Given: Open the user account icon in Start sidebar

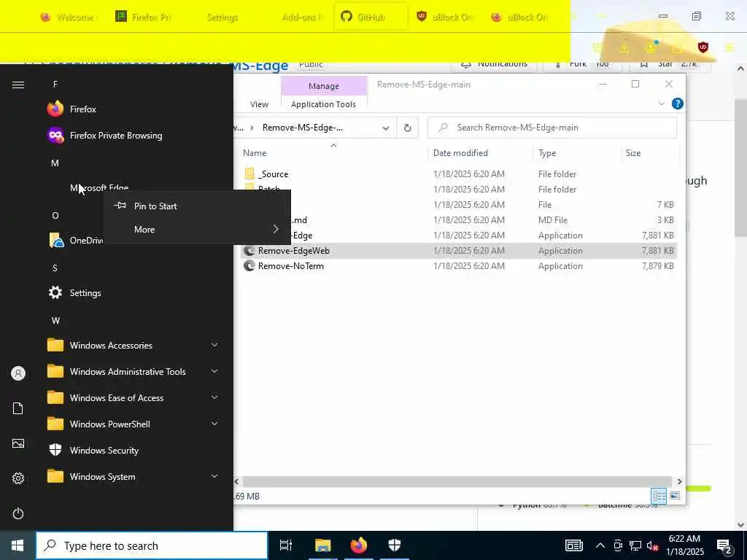Looking at the screenshot, I should click(18, 373).
